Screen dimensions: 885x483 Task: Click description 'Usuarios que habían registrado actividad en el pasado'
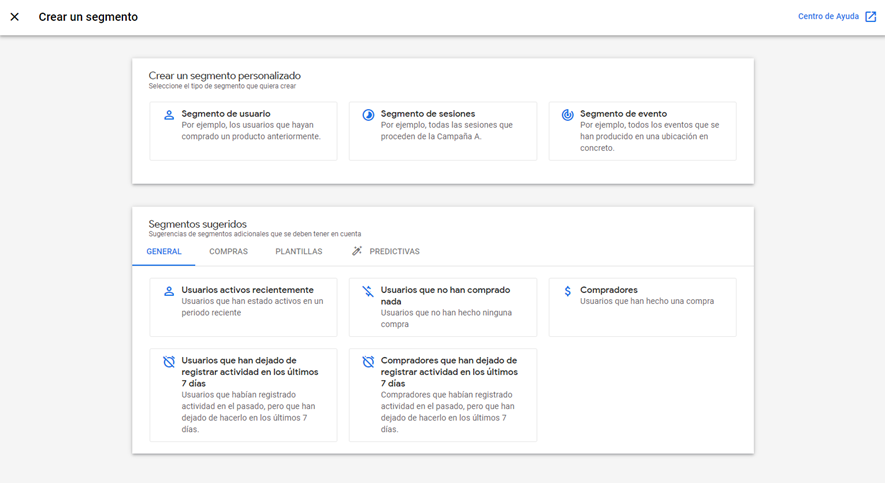pos(248,412)
